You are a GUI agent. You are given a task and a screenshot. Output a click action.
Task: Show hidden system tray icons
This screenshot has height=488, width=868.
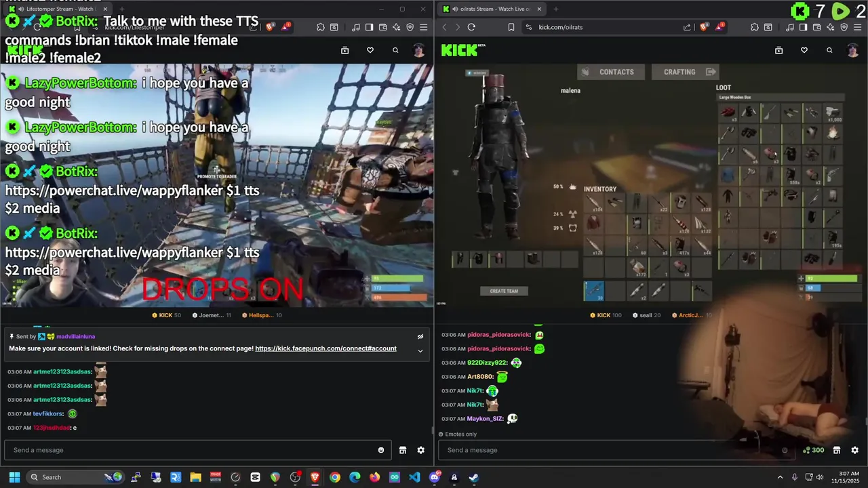pos(780,477)
